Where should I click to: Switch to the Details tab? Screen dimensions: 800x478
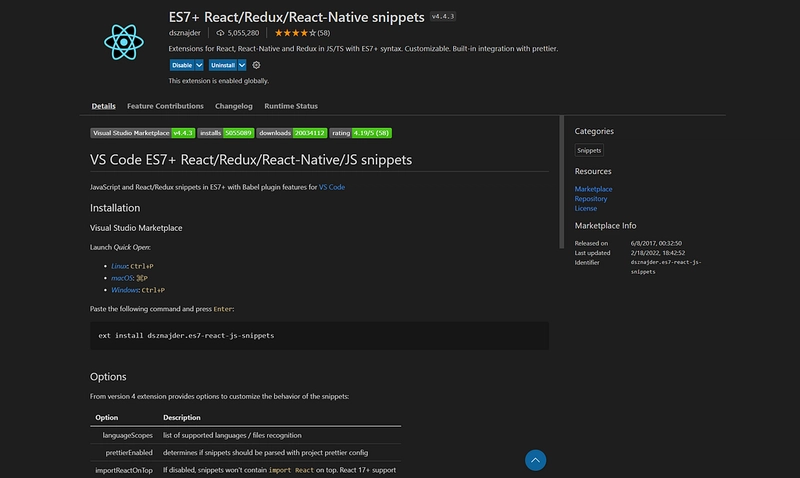click(x=104, y=106)
